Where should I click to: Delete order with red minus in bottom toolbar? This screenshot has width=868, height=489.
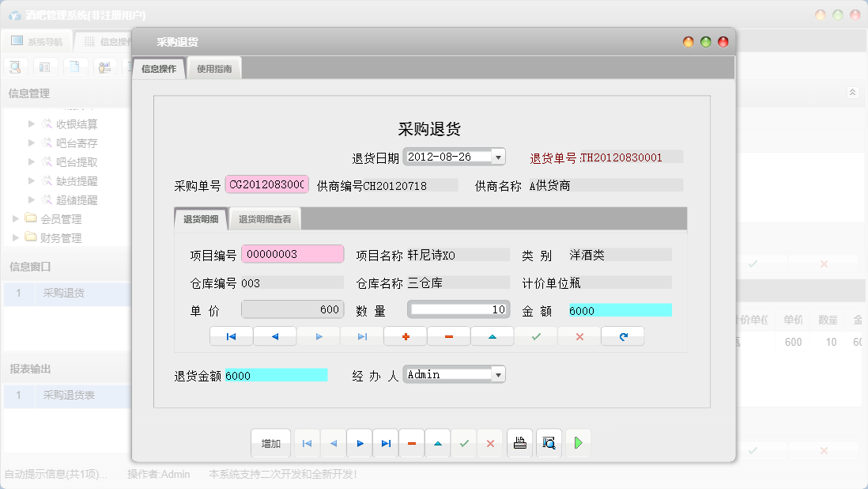(412, 443)
